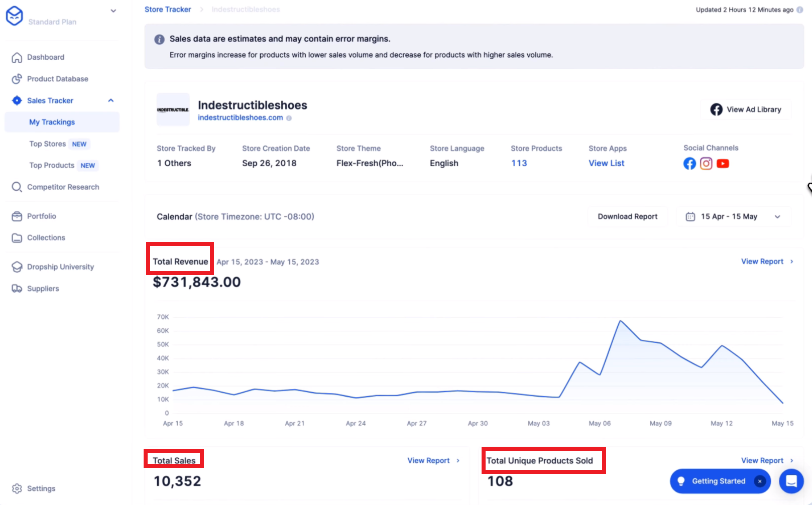Click the Store Tracker breadcrumb link
This screenshot has width=812, height=505.
pos(168,10)
